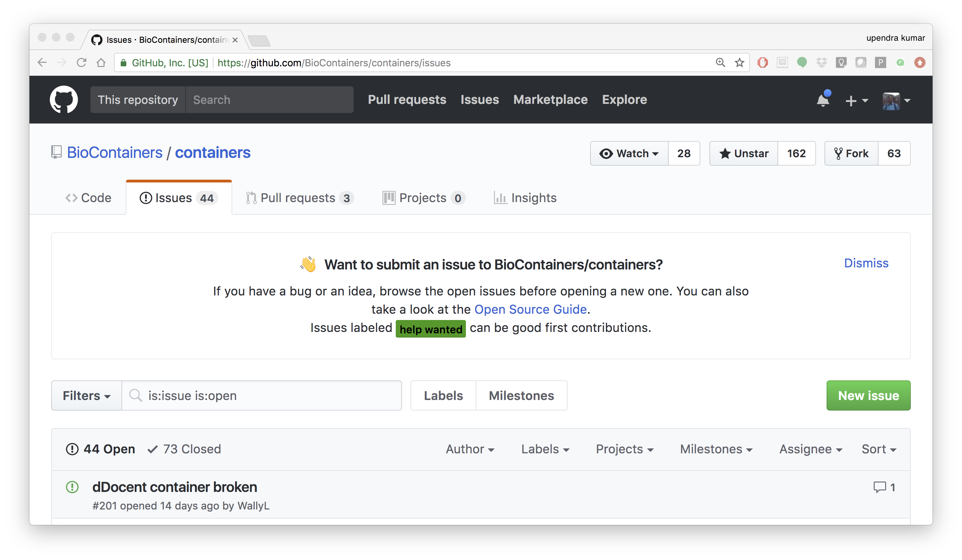
Task: Open the Milestones button
Action: point(521,395)
